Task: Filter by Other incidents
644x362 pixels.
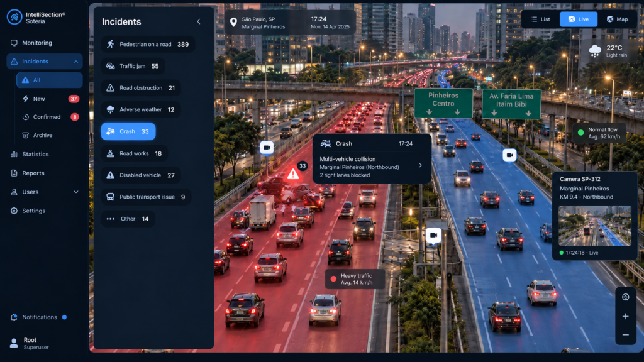Action: 128,219
